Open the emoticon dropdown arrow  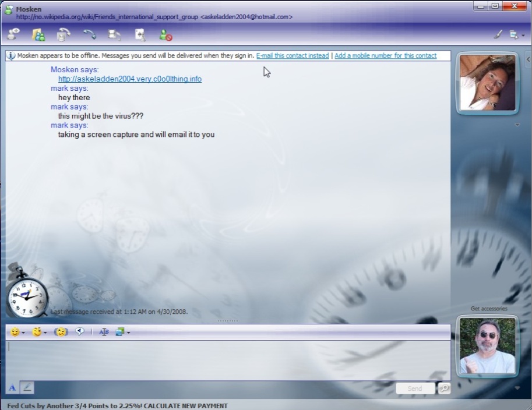pos(23,333)
